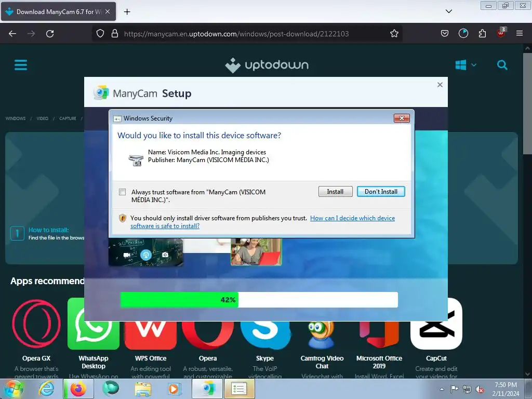Open the media player taskbar icon
This screenshot has height=399, width=532.
pyautogui.click(x=175, y=389)
